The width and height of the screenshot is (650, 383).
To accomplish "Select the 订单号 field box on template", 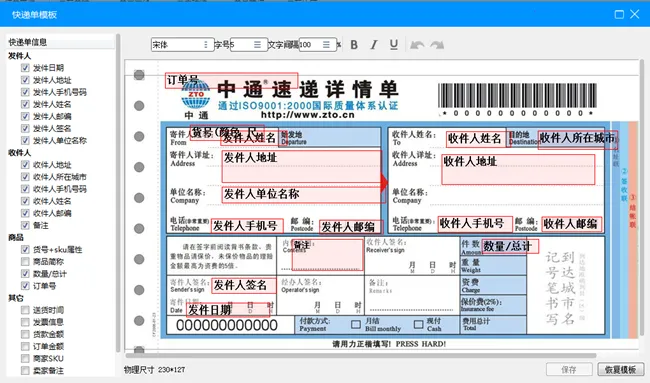I will point(231,80).
